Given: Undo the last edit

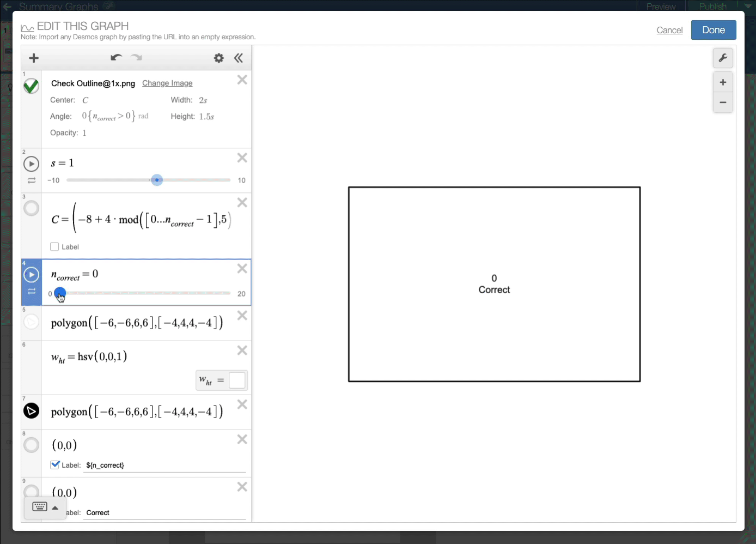Looking at the screenshot, I should pos(116,58).
